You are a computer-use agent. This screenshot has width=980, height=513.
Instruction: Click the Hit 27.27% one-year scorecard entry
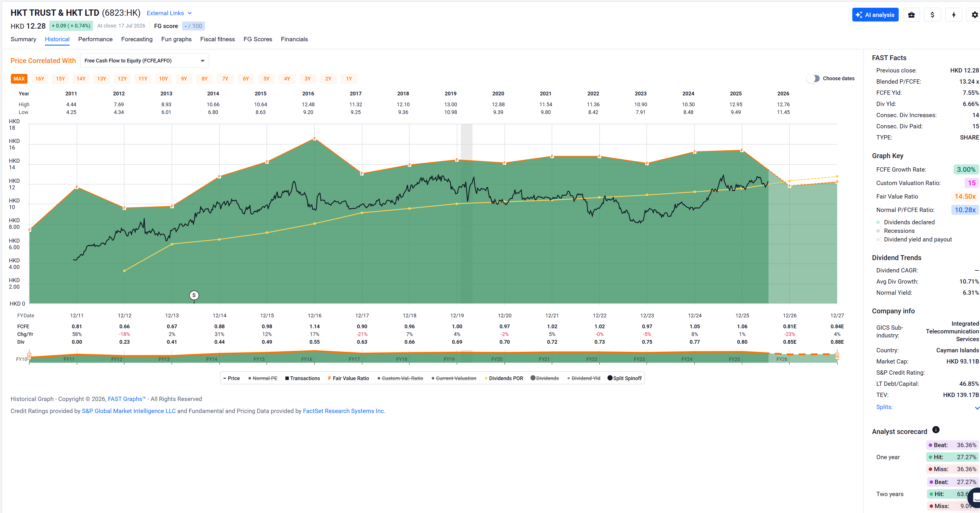(952, 457)
